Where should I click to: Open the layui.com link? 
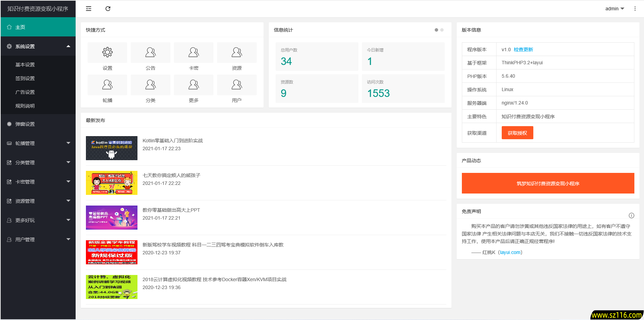coord(510,252)
